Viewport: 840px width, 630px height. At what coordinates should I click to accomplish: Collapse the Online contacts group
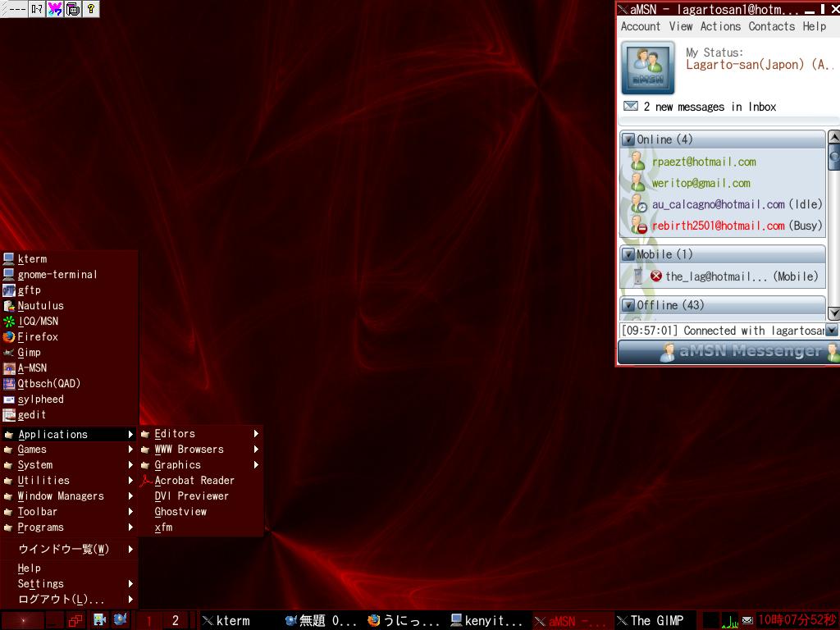click(628, 140)
